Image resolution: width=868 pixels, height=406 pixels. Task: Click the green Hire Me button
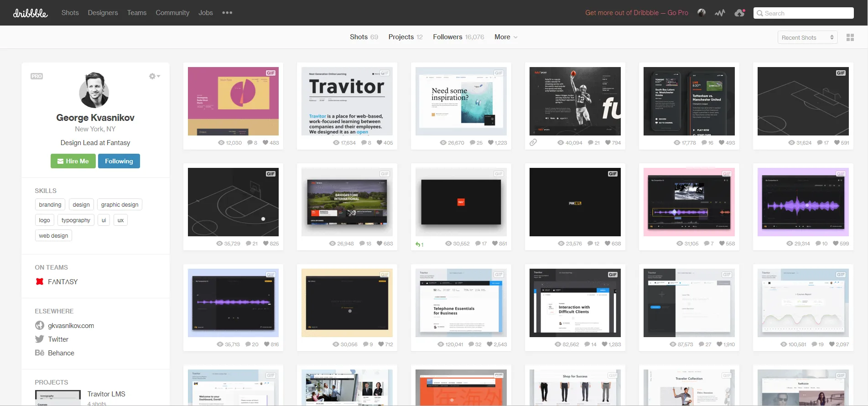click(73, 161)
